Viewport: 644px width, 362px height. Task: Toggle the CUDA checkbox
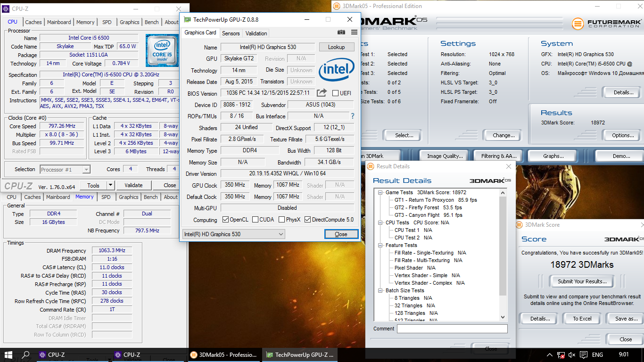(x=255, y=220)
